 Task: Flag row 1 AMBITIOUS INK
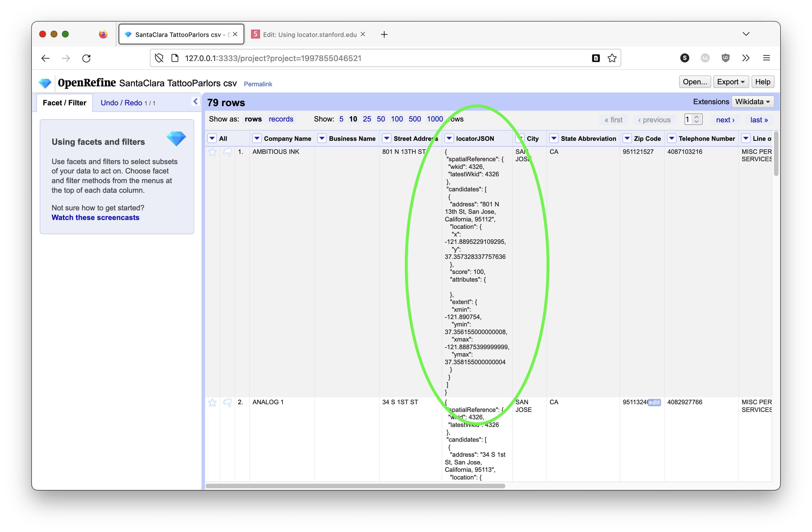point(227,152)
